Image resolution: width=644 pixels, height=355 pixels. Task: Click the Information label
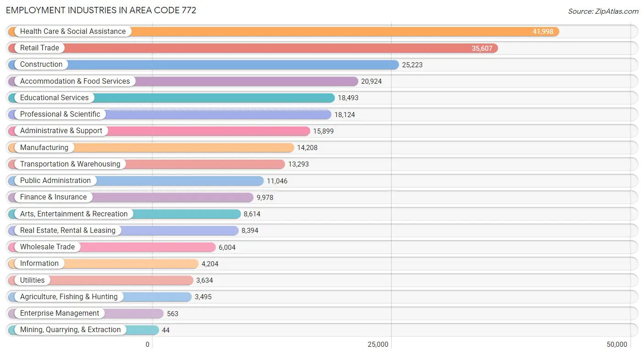[39, 263]
